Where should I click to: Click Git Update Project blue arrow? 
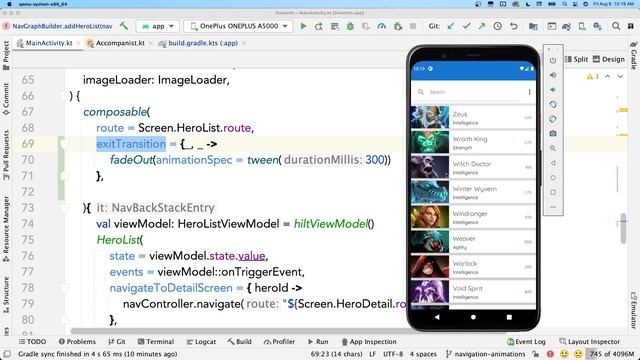pyautogui.click(x=451, y=26)
